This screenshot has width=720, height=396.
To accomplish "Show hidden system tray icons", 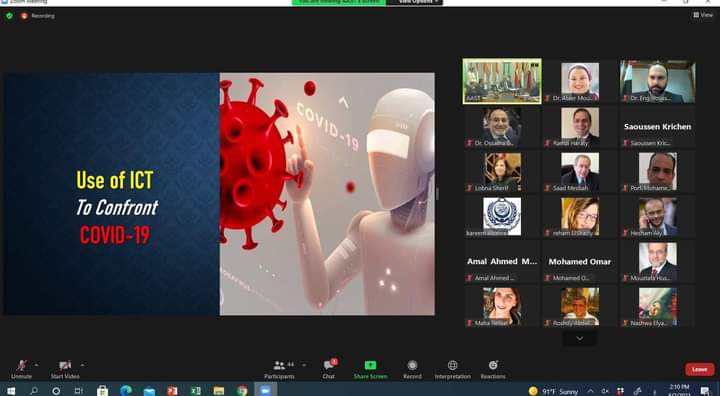I will tap(591, 391).
